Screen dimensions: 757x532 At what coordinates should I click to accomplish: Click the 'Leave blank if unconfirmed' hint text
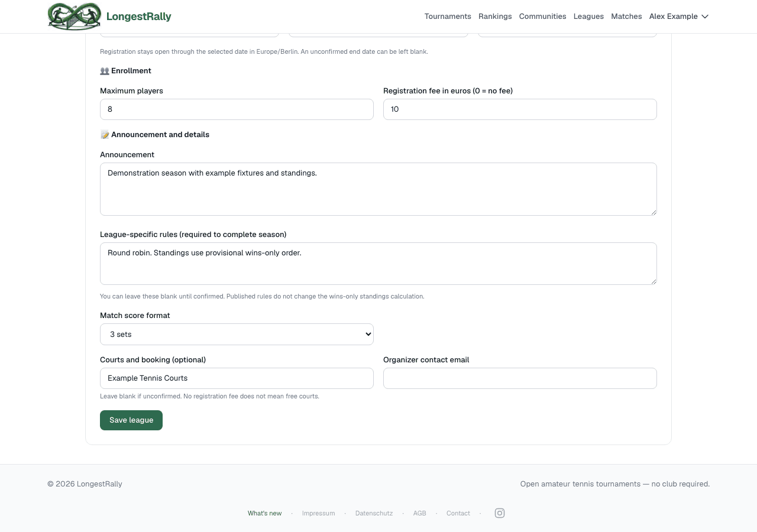click(209, 396)
